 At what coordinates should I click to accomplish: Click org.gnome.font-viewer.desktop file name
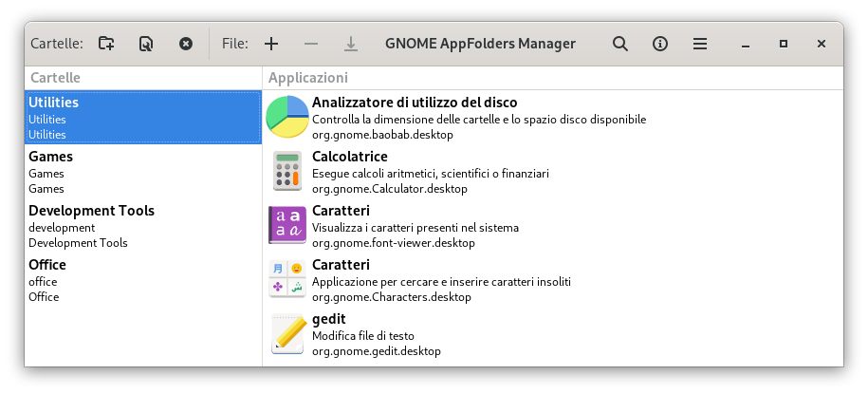point(394,243)
